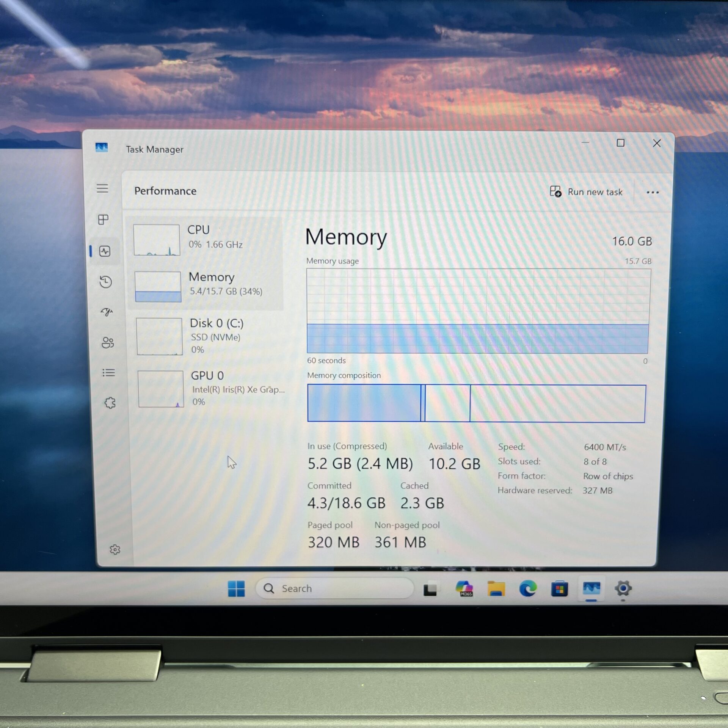This screenshot has width=728, height=728.
Task: Open the three-dots more options menu
Action: coord(652,192)
